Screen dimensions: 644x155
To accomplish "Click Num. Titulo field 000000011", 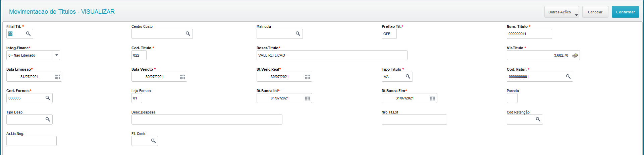I will click(x=529, y=34).
